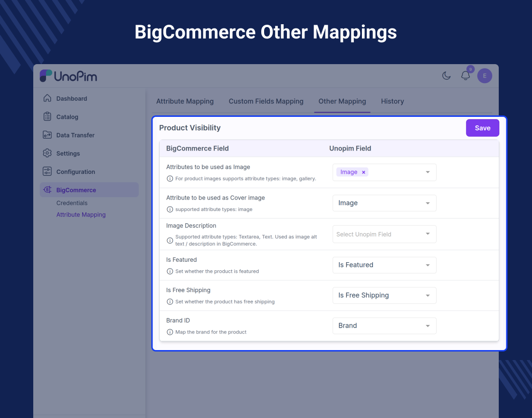Open the History tab
The height and width of the screenshot is (418, 532).
[392, 101]
